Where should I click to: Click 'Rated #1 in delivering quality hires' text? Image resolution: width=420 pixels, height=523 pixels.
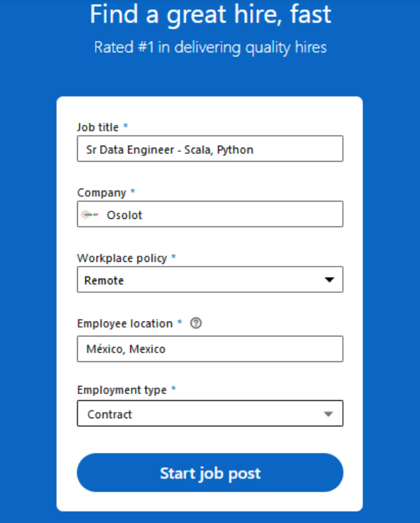tap(210, 48)
